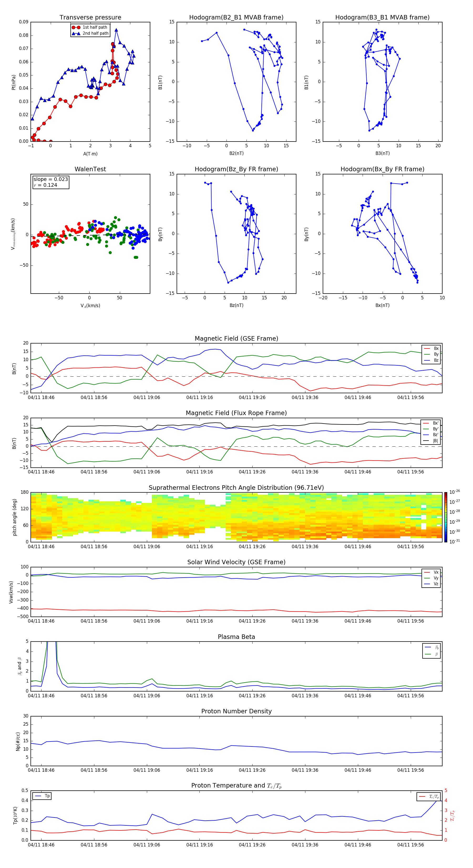Select the "By'" legend entry
Image resolution: width=473 pixels, height=868 pixels.
click(x=431, y=429)
